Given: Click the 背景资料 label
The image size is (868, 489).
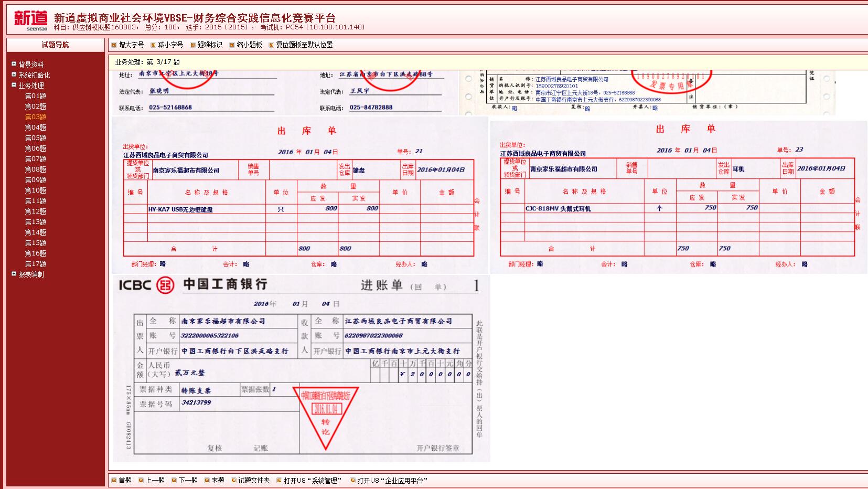Looking at the screenshot, I should (x=31, y=65).
